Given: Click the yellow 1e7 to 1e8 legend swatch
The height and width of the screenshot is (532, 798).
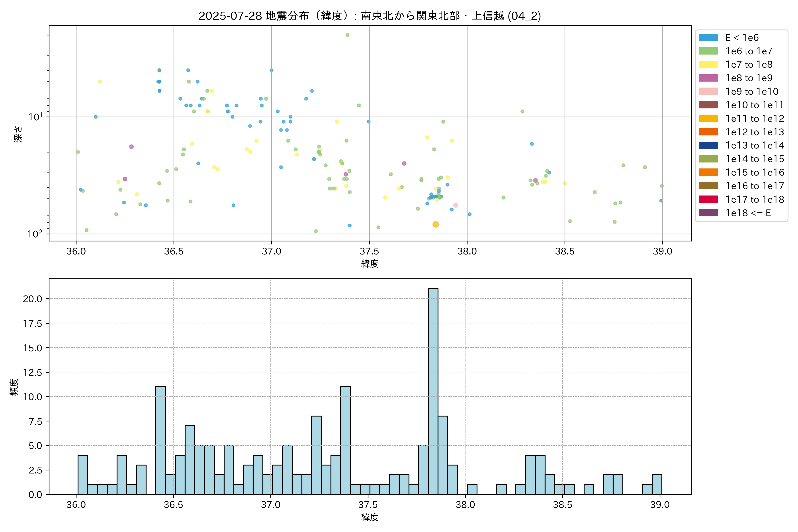Looking at the screenshot, I should (x=708, y=65).
